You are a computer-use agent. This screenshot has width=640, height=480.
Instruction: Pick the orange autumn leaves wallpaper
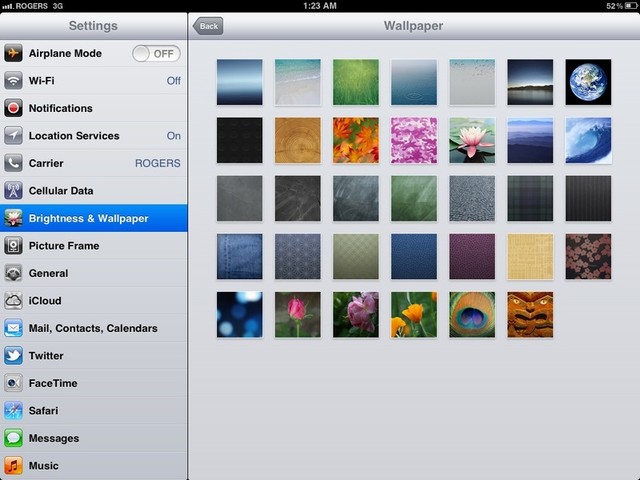pyautogui.click(x=356, y=140)
